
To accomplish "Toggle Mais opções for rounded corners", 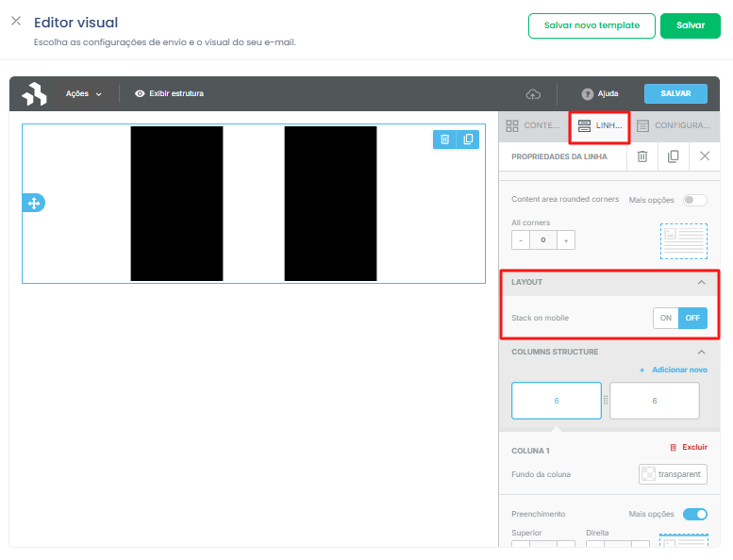I will (x=694, y=200).
